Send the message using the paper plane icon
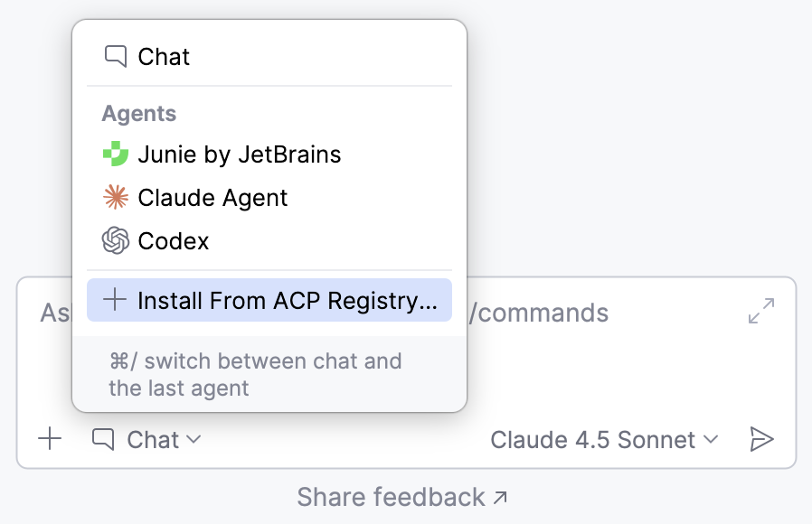This screenshot has width=812, height=524. pos(762,440)
